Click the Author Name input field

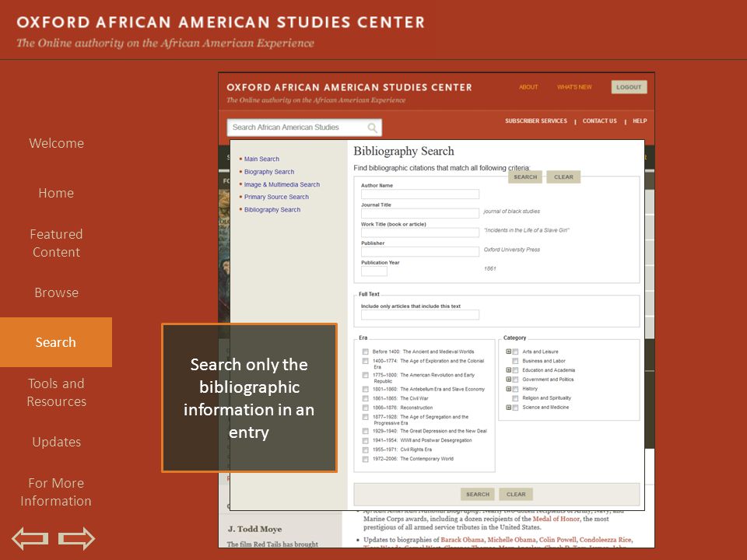pyautogui.click(x=419, y=194)
